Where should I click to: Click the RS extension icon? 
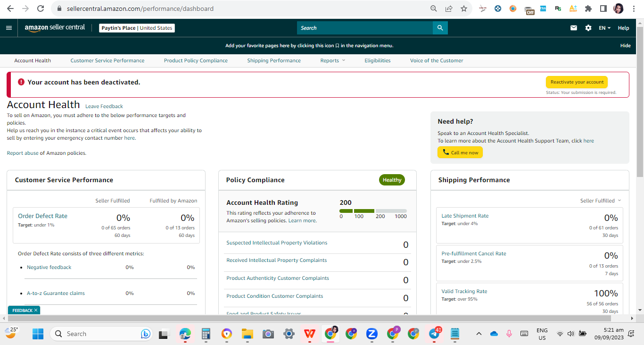click(558, 8)
